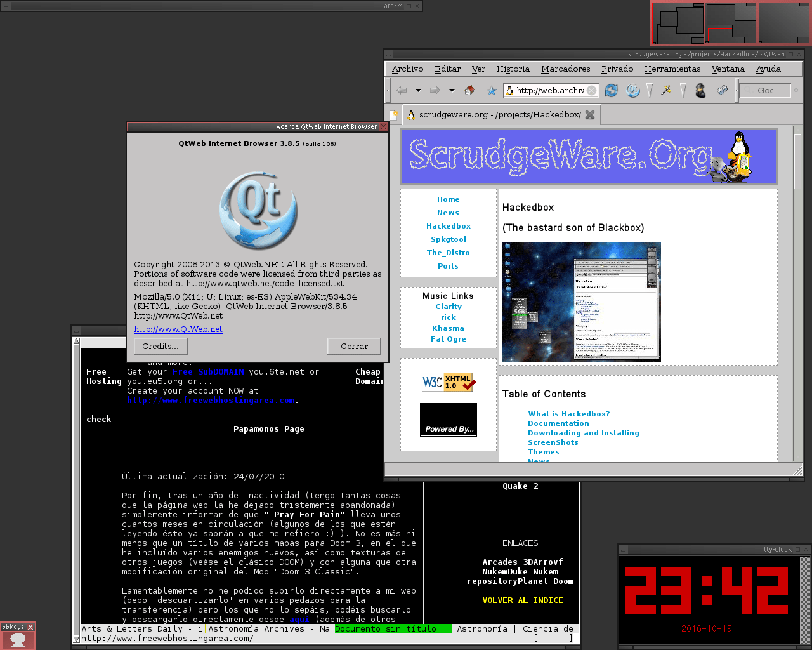
Task: Go back using the QtWeb back arrow
Action: point(402,90)
